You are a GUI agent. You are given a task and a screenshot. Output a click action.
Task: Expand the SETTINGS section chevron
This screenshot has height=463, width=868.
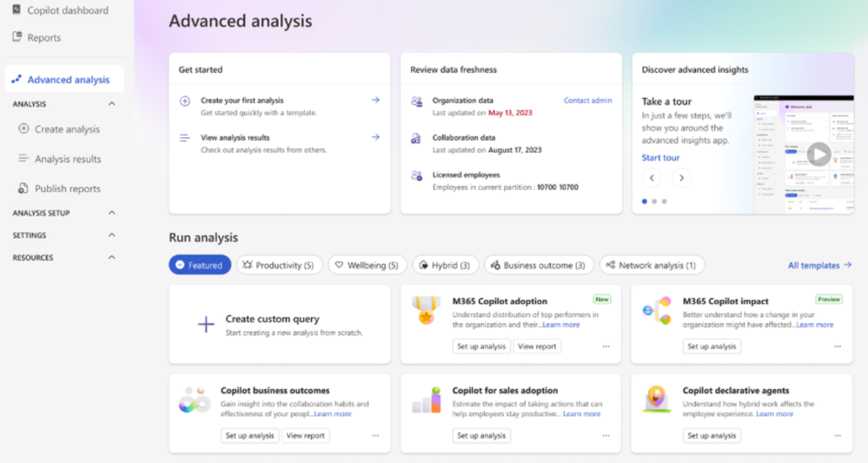coord(112,235)
